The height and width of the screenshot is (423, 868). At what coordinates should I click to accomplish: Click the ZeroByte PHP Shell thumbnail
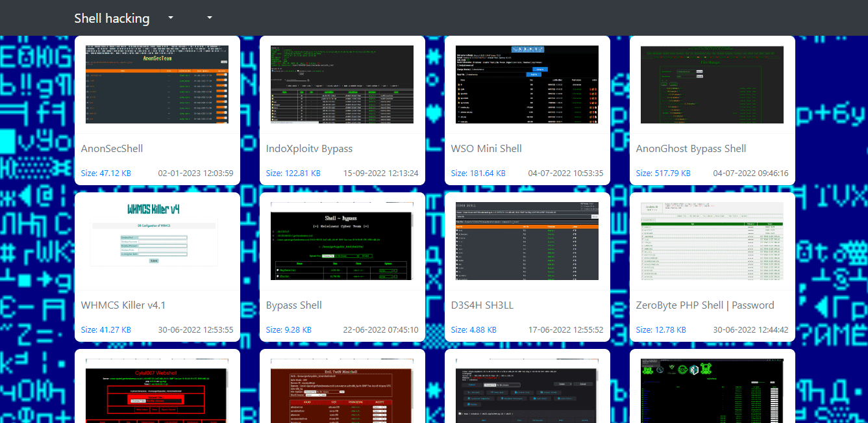point(712,241)
